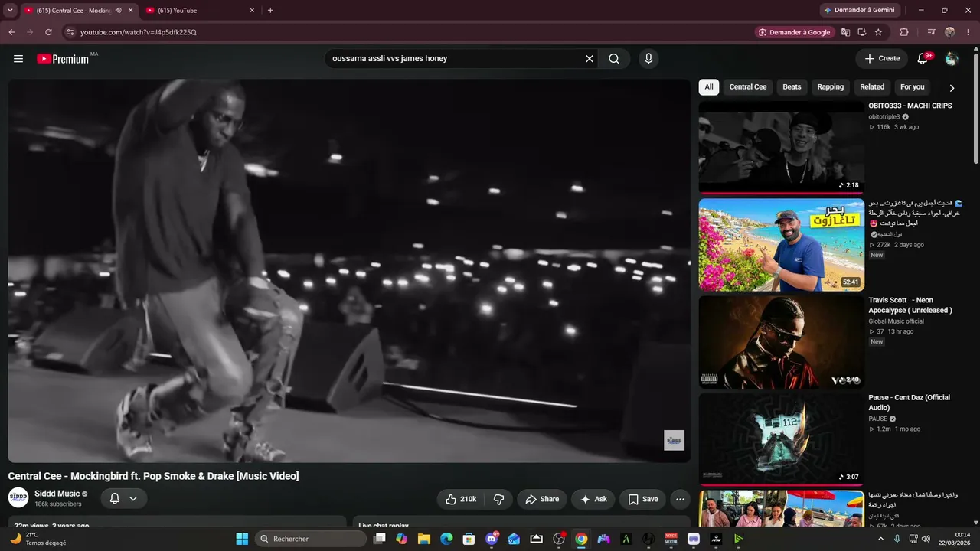Visit the Siddd Music channel name link
Image resolution: width=980 pixels, height=551 pixels.
click(x=57, y=494)
